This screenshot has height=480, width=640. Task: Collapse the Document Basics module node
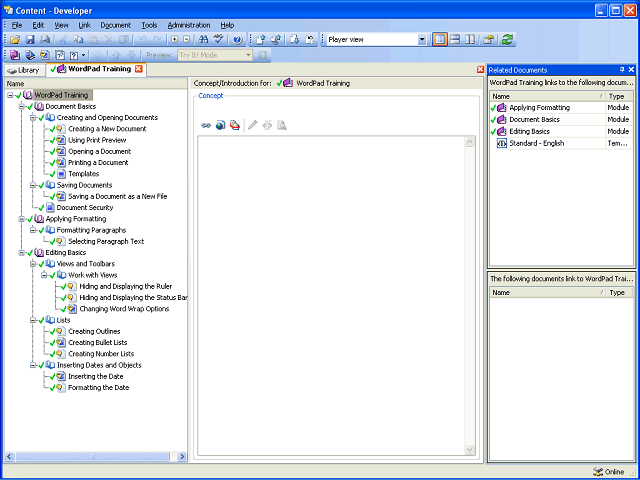(x=22, y=107)
